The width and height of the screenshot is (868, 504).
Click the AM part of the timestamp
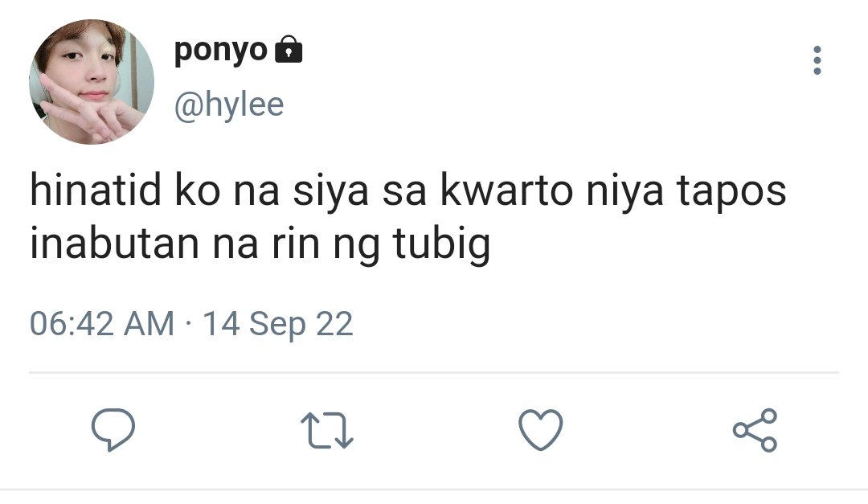pos(149,324)
